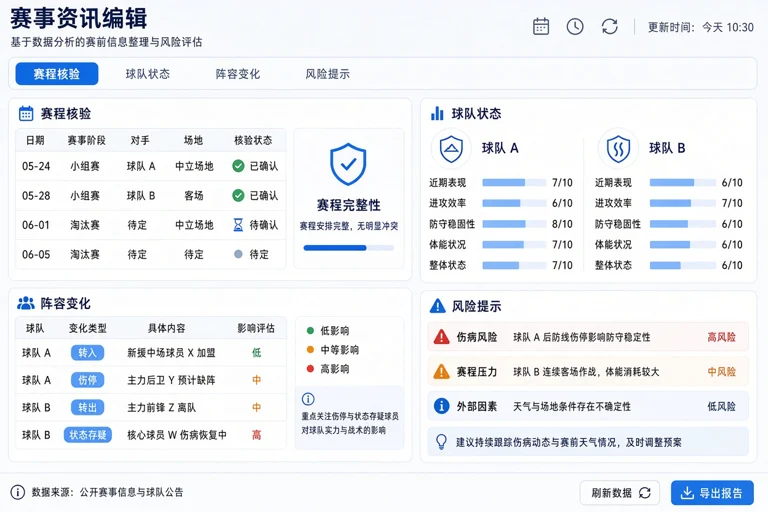
Task: Click 球队 B 进攻效率 bar
Action: [683, 203]
